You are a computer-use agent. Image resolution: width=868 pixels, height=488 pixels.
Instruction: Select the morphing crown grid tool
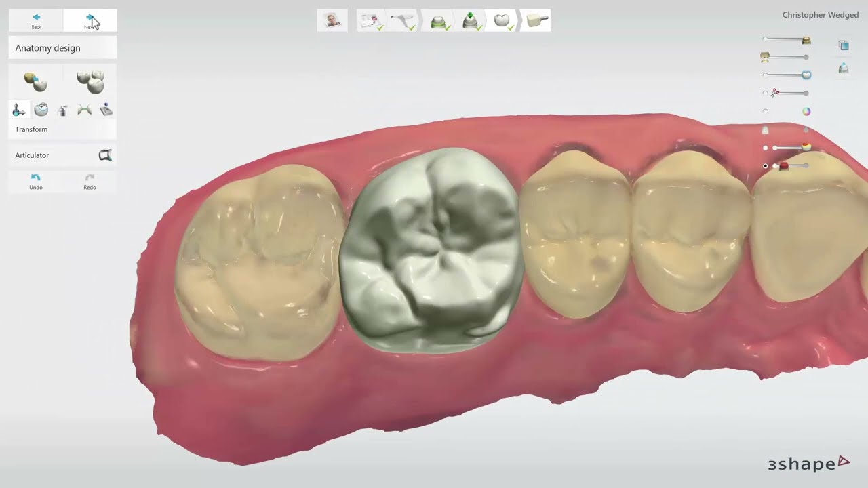[x=41, y=110]
